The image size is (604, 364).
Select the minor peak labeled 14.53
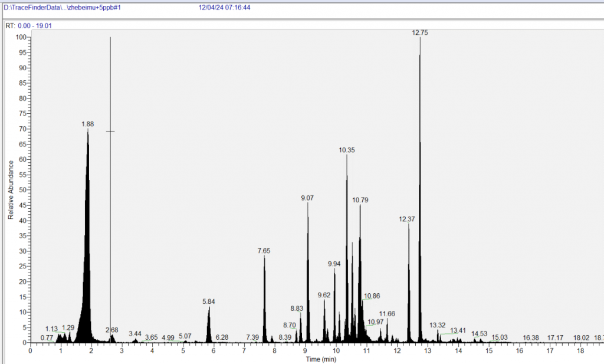(x=480, y=334)
